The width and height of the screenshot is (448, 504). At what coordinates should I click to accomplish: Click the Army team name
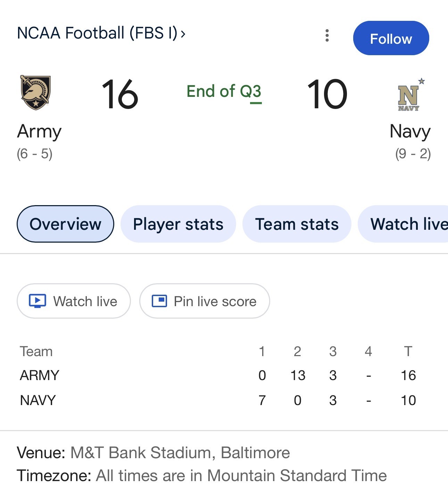[x=39, y=132]
